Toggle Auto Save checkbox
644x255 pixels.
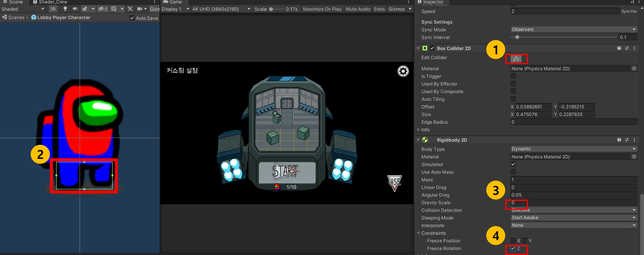[132, 18]
